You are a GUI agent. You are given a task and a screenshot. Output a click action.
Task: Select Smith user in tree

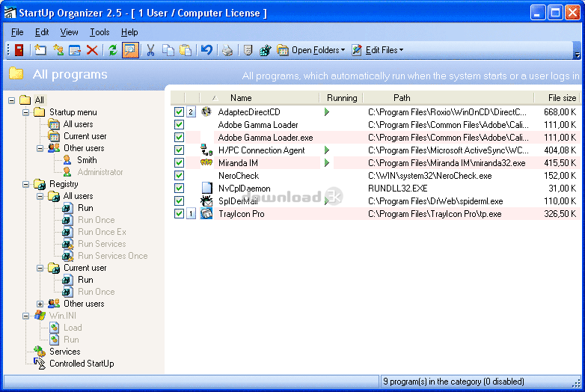click(x=87, y=160)
